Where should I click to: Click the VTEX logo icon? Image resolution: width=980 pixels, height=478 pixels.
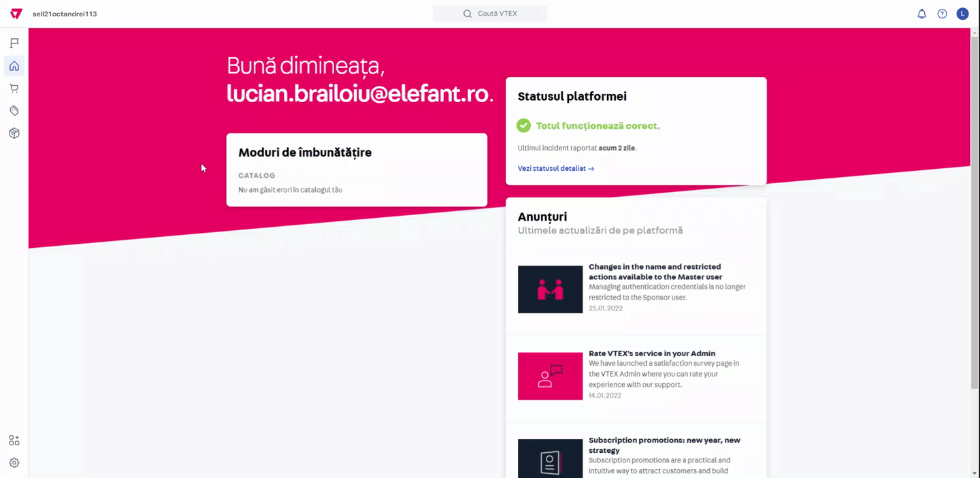point(16,14)
